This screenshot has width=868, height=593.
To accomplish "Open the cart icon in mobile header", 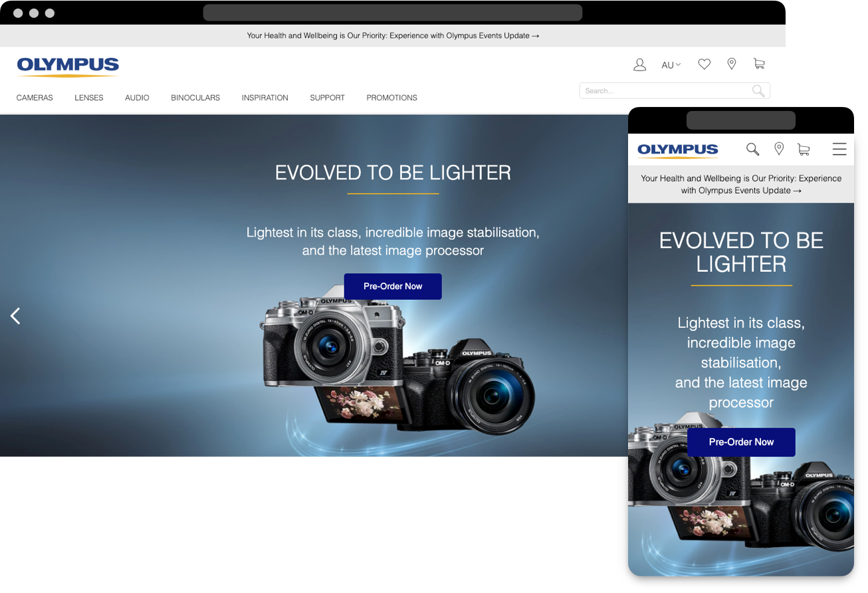I will click(804, 150).
